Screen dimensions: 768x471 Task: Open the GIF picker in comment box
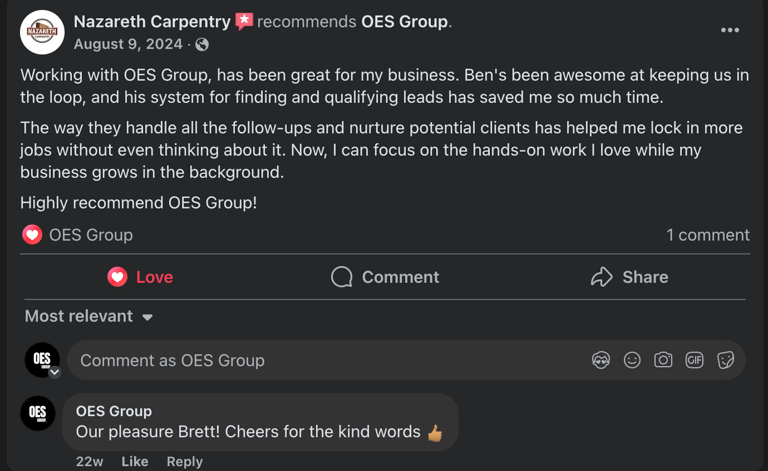[x=694, y=360]
